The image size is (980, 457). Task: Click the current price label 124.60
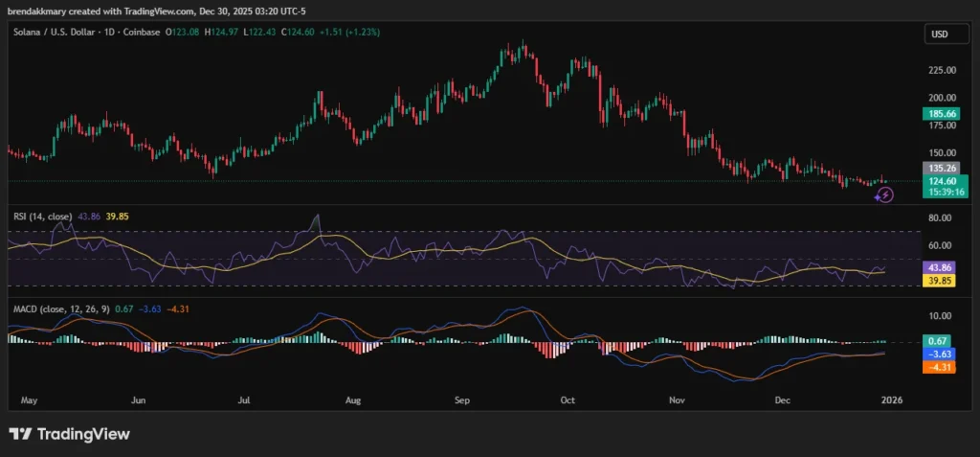pyautogui.click(x=942, y=180)
